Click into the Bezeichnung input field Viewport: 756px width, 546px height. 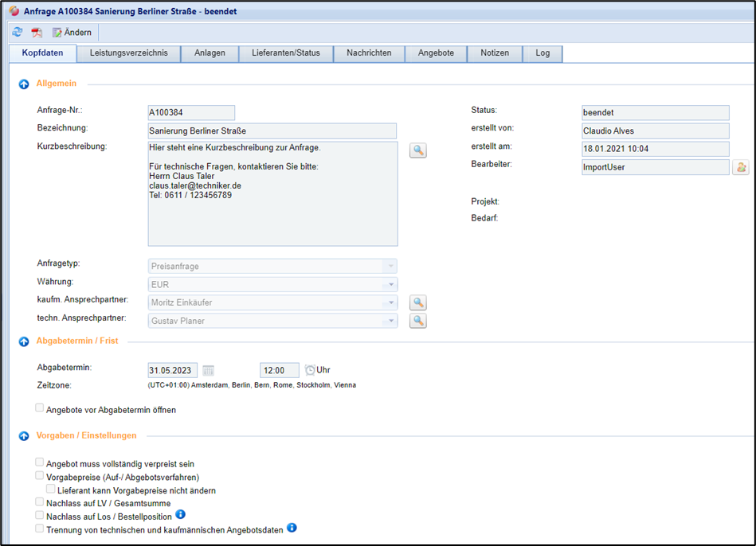(272, 131)
